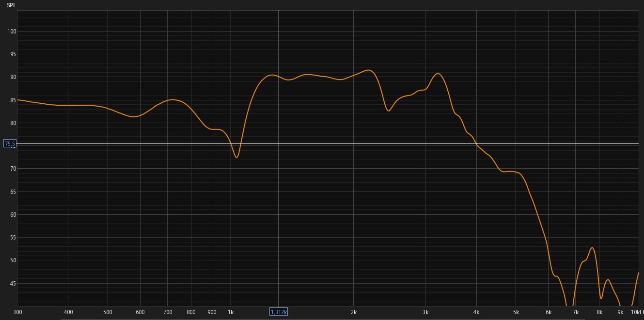644x320 pixels.
Task: Click the 400 frequency axis label
Action: tap(68, 312)
